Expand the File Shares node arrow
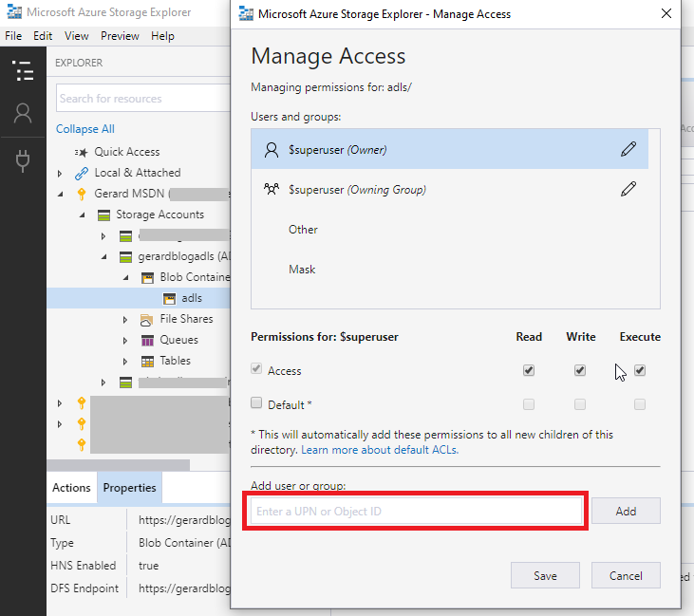 point(125,320)
